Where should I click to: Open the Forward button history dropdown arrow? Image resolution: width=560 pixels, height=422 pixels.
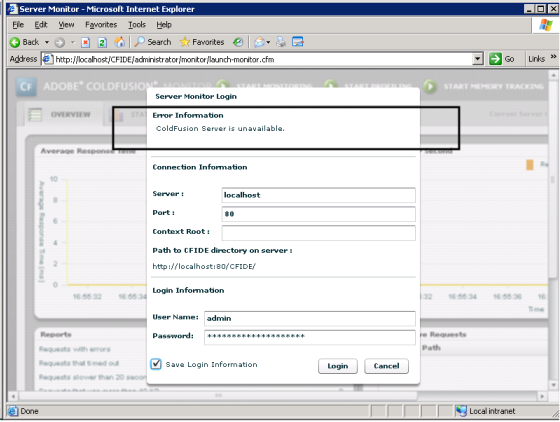(73, 42)
